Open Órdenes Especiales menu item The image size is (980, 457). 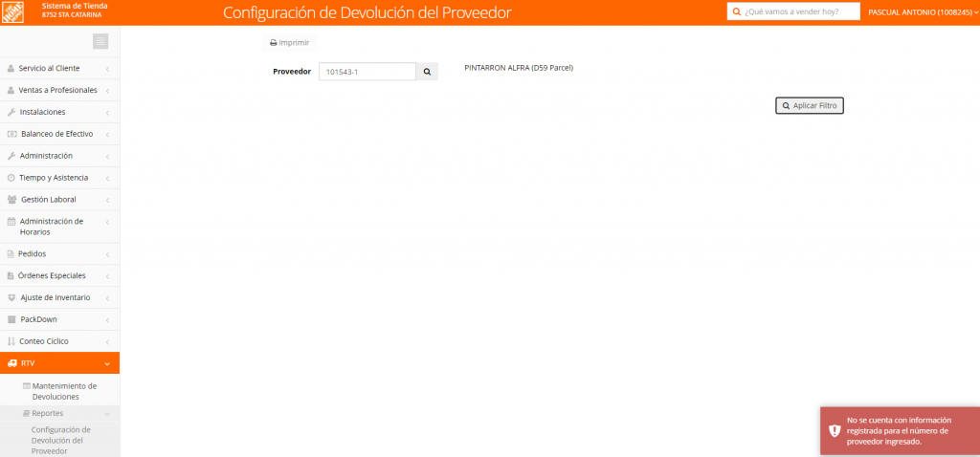click(x=60, y=275)
